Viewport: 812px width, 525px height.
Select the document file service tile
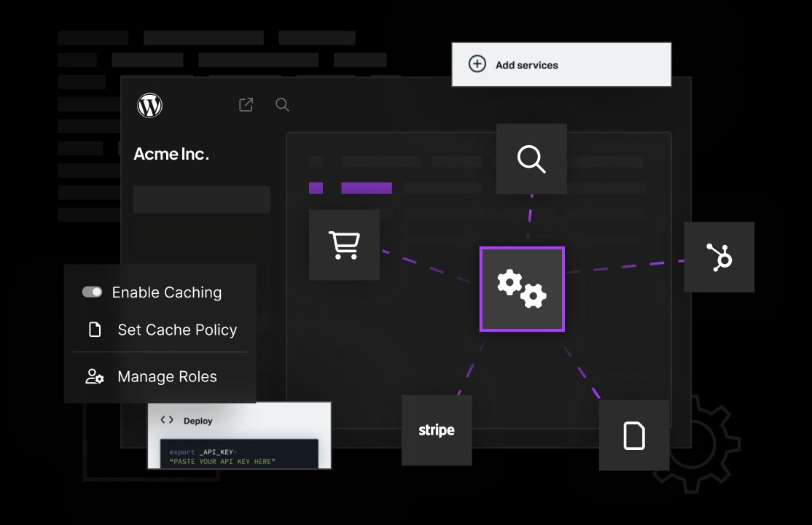634,435
